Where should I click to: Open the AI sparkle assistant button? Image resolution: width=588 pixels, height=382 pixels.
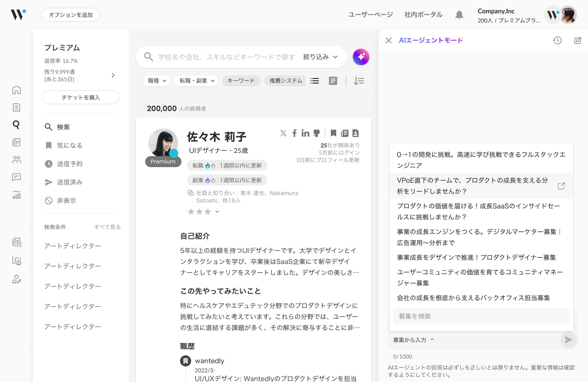click(x=361, y=57)
